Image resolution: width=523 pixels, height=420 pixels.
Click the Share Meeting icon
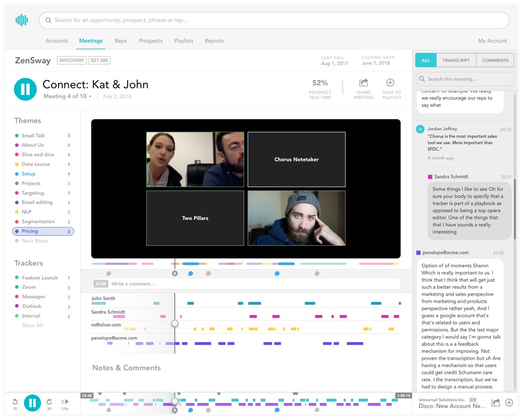(x=363, y=83)
